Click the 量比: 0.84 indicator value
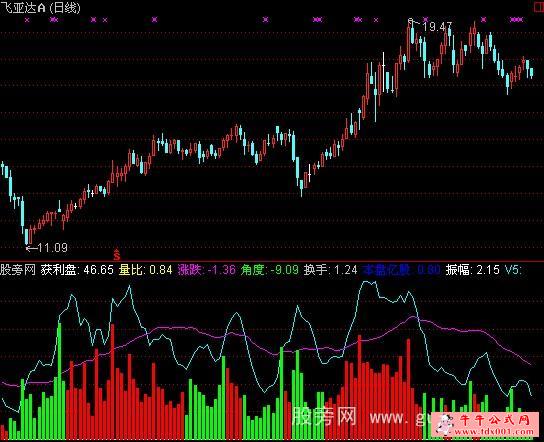The height and width of the screenshot is (442, 544). pyautogui.click(x=145, y=270)
